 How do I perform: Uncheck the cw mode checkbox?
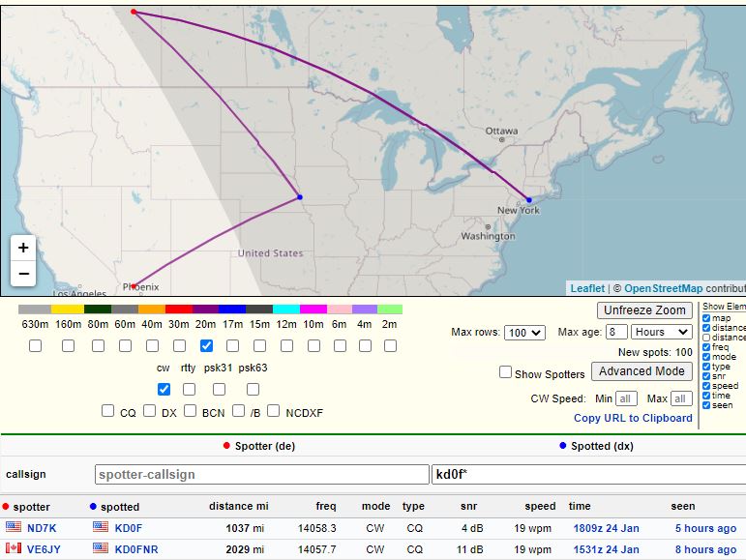pyautogui.click(x=164, y=390)
